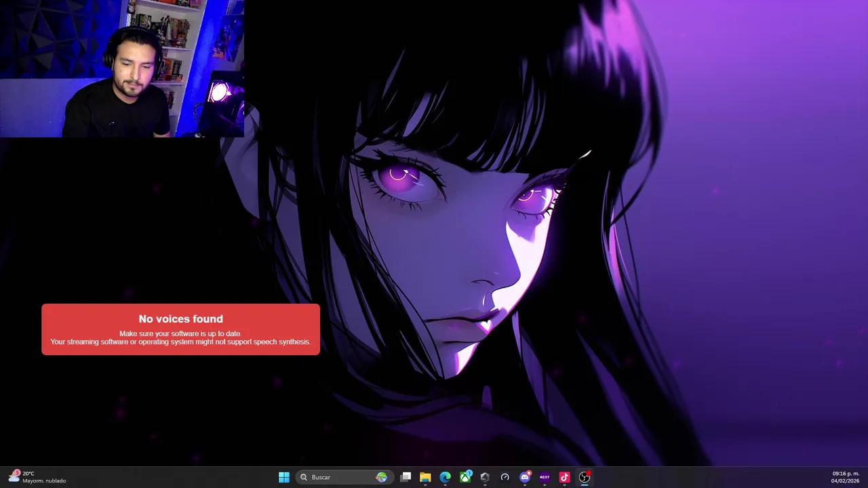Click the webcam overlay thumbnail
The image size is (868, 488).
pyautogui.click(x=122, y=68)
